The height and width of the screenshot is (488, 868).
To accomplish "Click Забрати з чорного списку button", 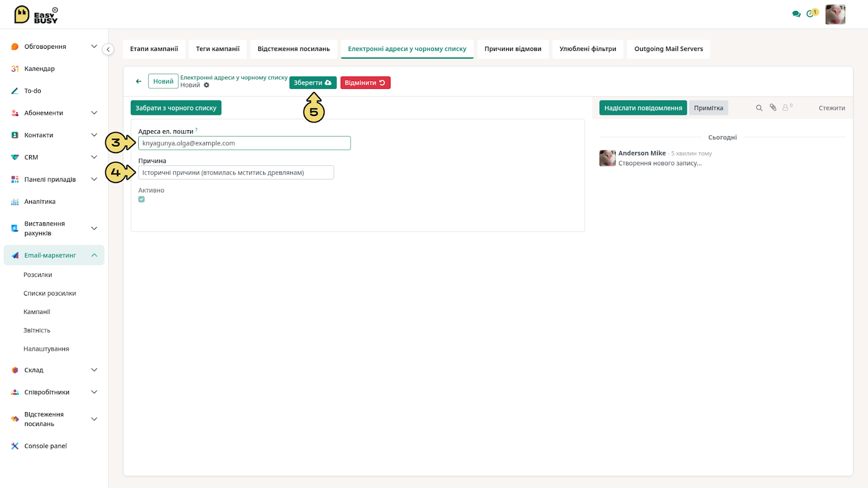I will (176, 108).
